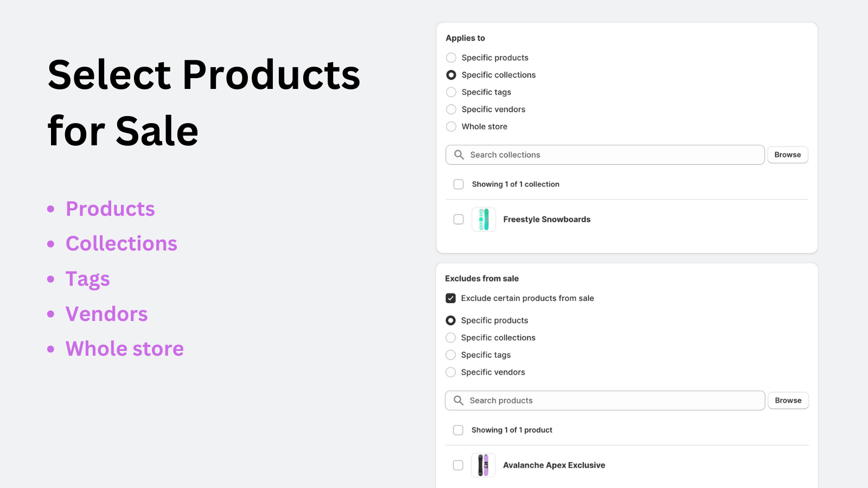The height and width of the screenshot is (488, 868).
Task: Focus the Search products input field
Action: (613, 401)
